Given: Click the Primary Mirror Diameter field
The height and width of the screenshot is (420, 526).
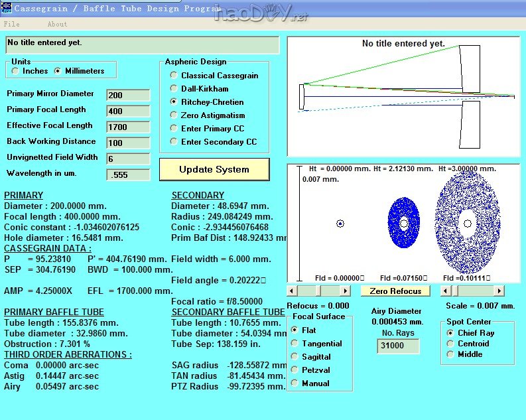Looking at the screenshot, I should point(128,95).
